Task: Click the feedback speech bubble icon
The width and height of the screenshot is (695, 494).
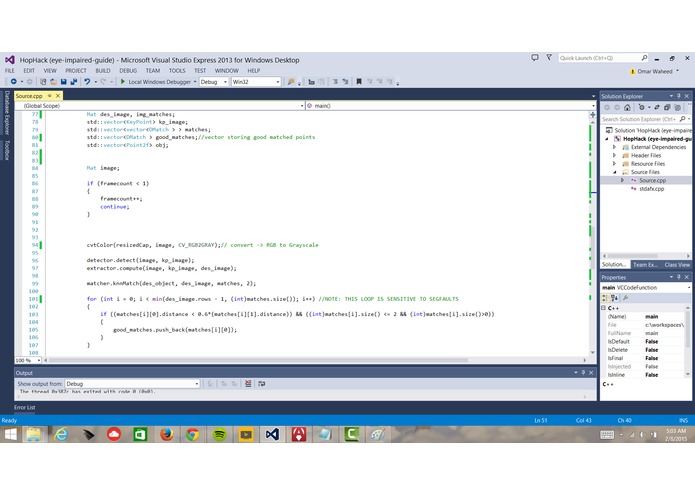Action: pos(535,58)
